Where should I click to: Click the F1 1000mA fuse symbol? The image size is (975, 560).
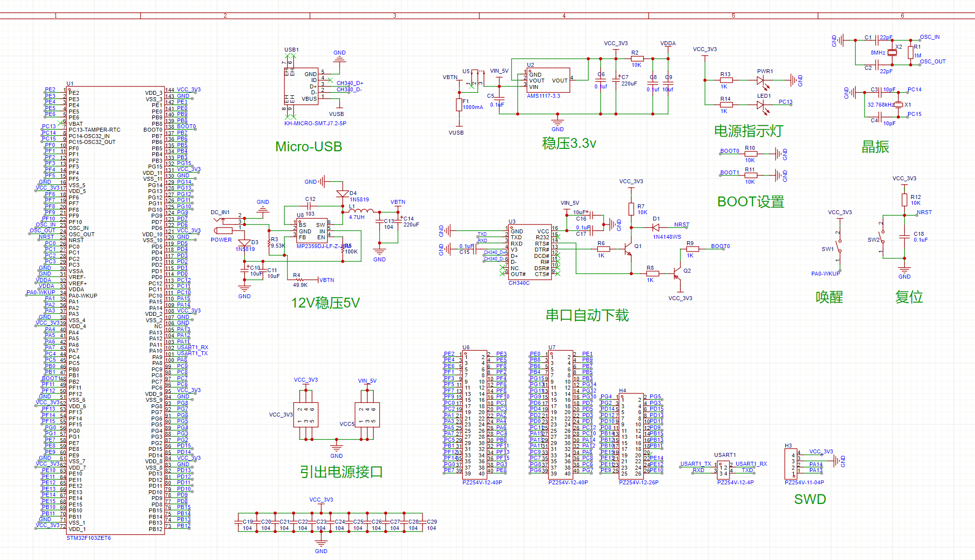[x=459, y=105]
